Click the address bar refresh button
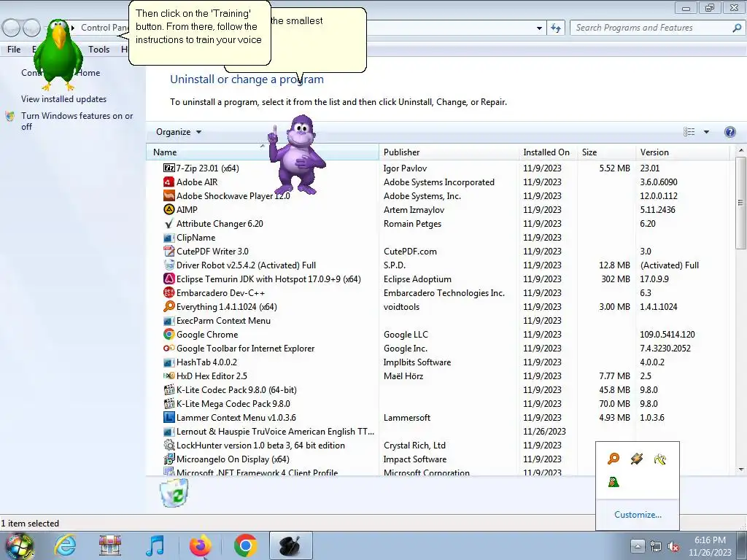Image resolution: width=747 pixels, height=560 pixels. [x=555, y=28]
